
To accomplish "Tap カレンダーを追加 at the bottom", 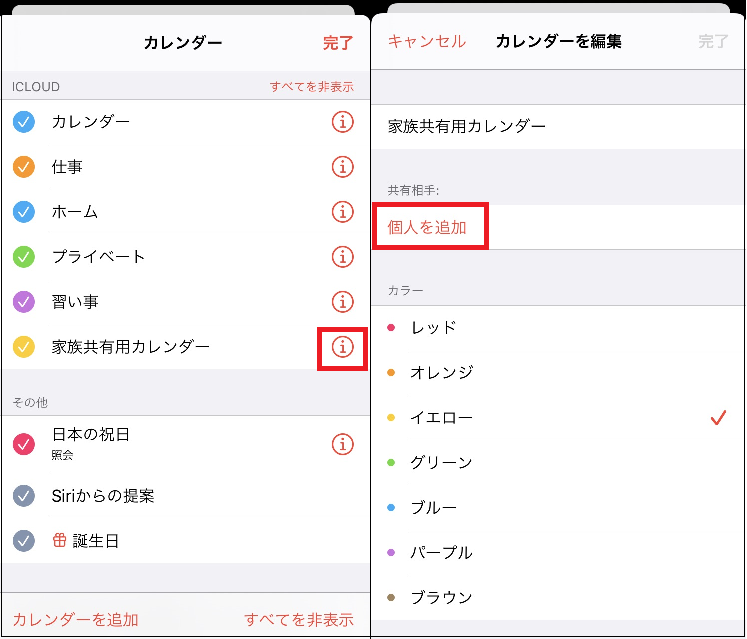I will [75, 619].
